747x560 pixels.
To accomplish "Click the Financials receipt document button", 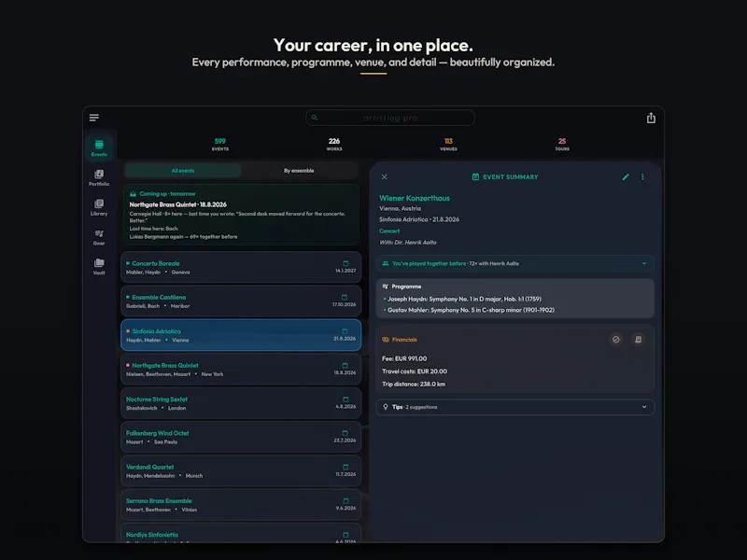I will [x=638, y=340].
